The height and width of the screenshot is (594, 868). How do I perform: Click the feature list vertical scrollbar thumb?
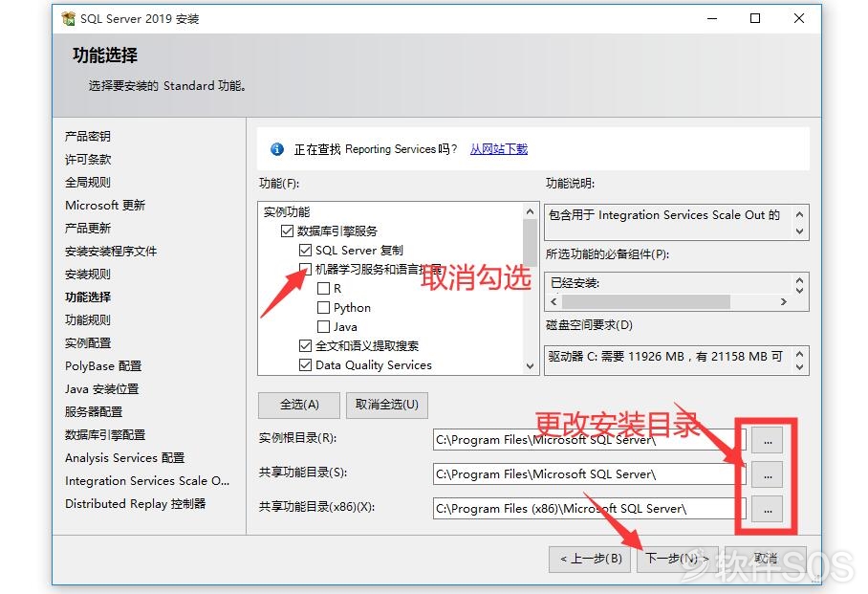[530, 243]
